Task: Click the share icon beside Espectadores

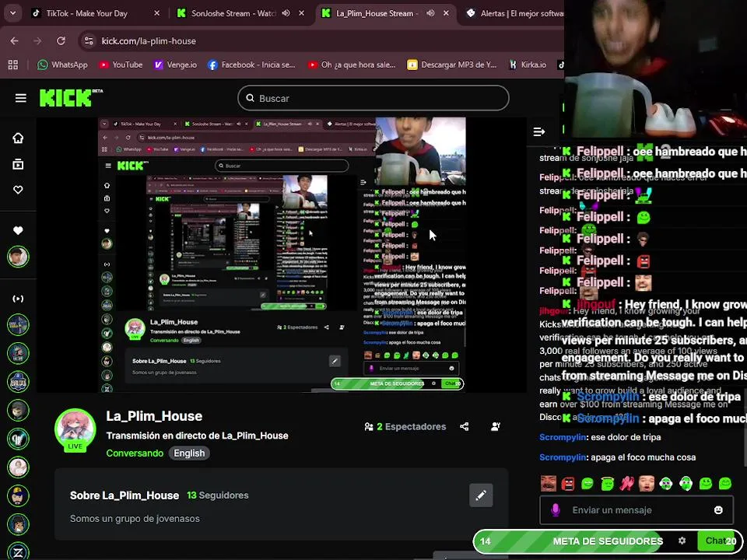Action: coord(465,426)
